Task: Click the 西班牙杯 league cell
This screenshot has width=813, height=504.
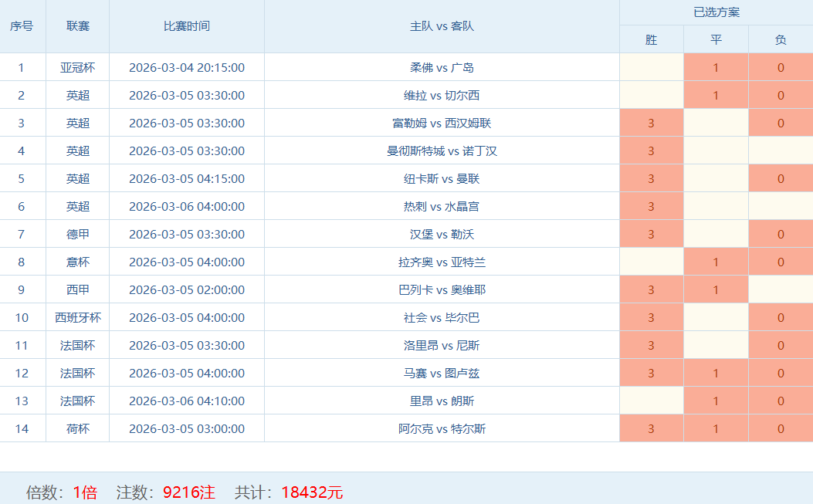Action: click(77, 317)
